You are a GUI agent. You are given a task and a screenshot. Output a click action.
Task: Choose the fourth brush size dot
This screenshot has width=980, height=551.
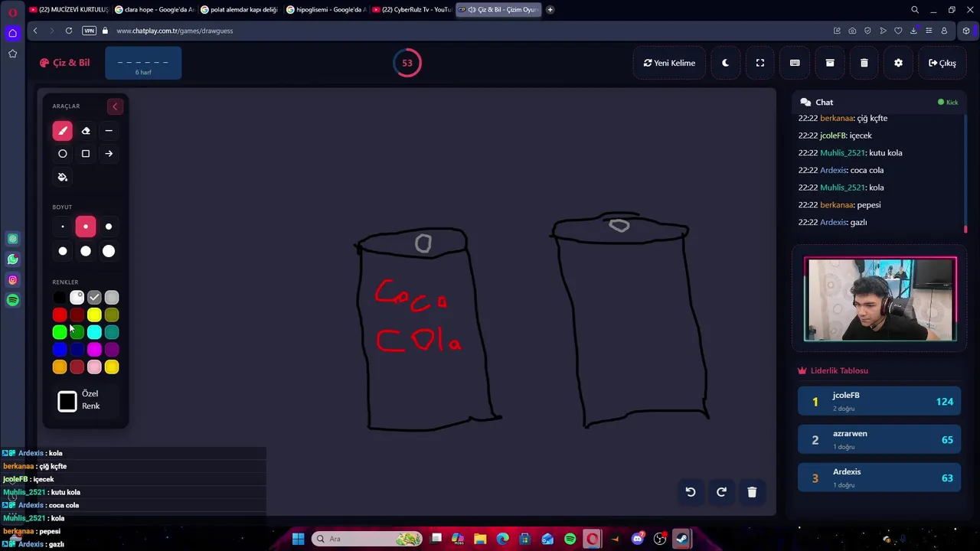click(x=63, y=251)
